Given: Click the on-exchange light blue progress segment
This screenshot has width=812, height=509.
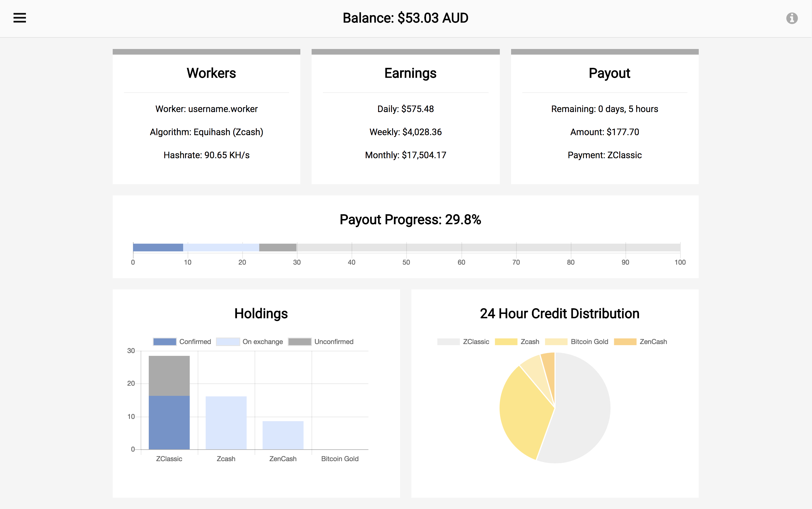Looking at the screenshot, I should point(221,247).
